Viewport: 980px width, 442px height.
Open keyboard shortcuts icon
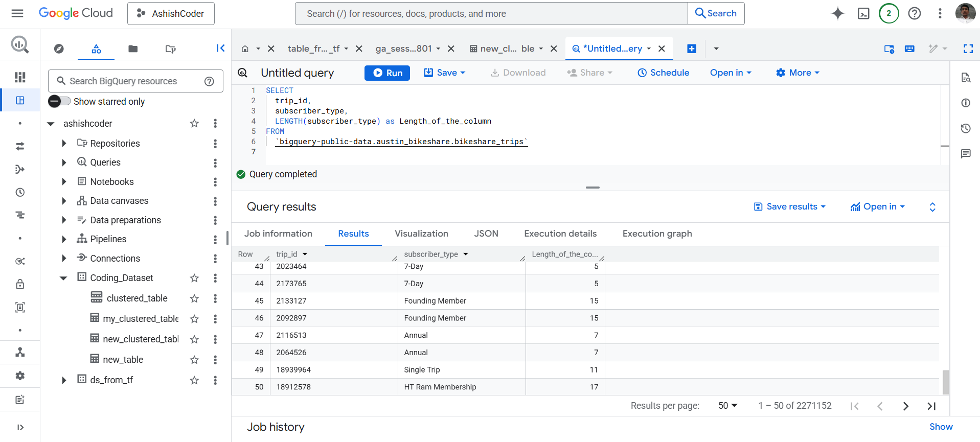coord(909,49)
